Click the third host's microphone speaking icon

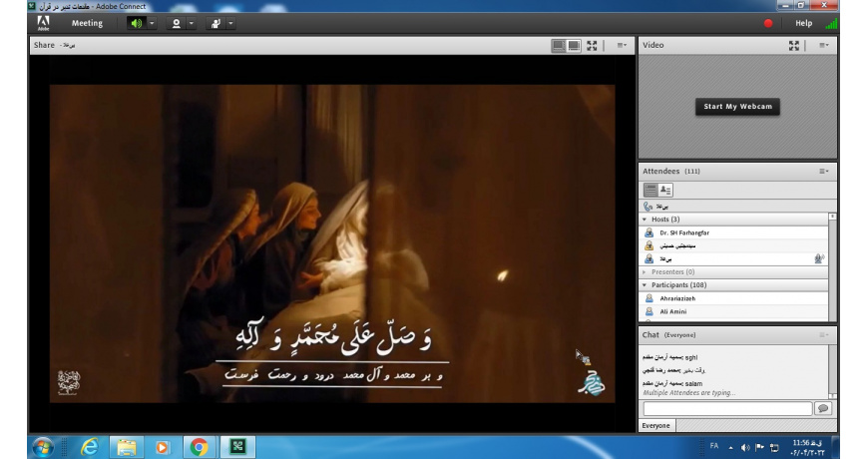819,258
